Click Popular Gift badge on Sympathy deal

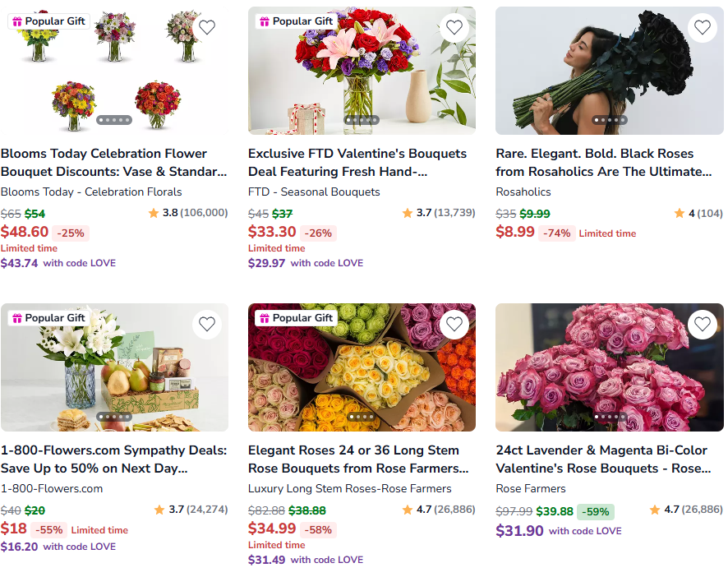point(48,318)
